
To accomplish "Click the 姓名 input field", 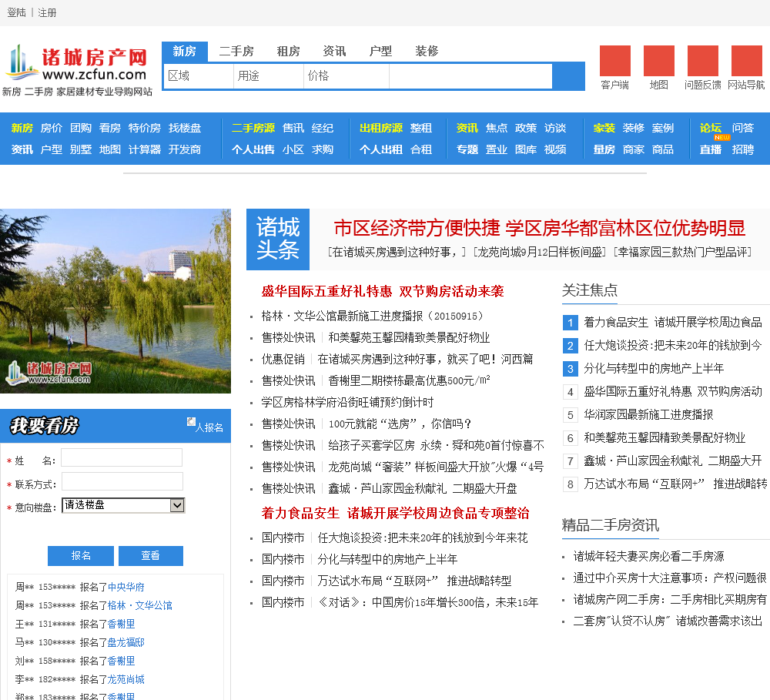I will (x=122, y=457).
